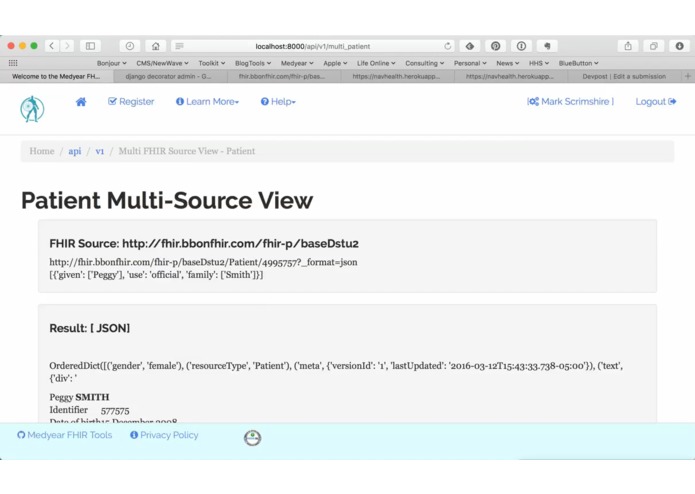
Task: Click the 'given': ['Peggy'] name line
Action: (156, 275)
